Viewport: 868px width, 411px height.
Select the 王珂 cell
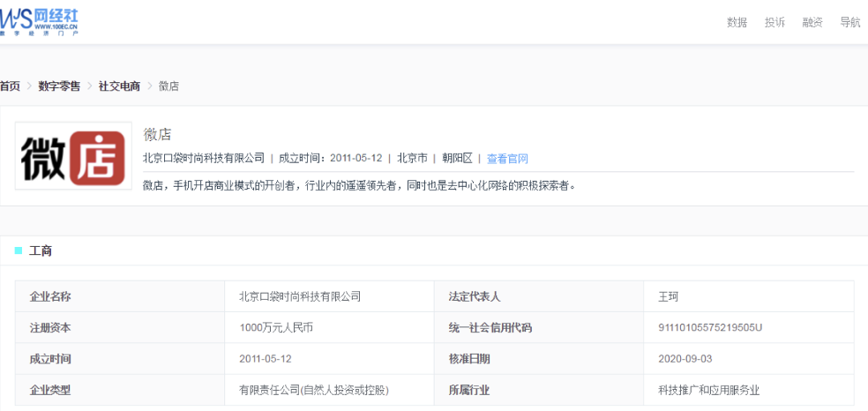748,296
